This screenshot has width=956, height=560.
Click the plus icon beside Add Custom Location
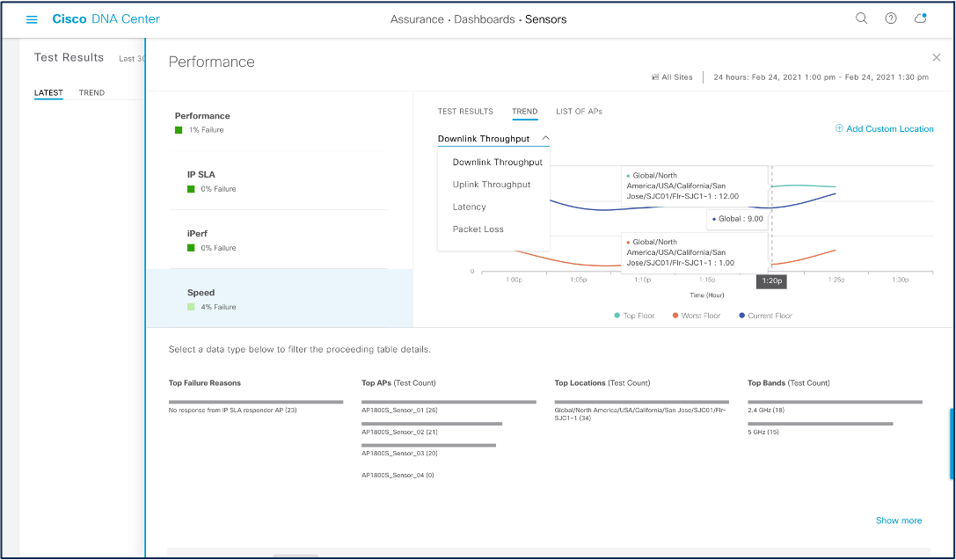[x=839, y=128]
